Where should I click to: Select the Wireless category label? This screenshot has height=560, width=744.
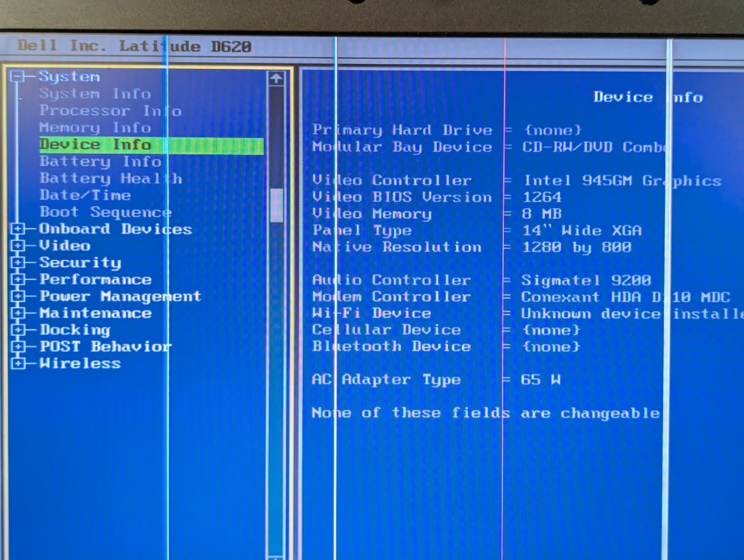[x=80, y=363]
